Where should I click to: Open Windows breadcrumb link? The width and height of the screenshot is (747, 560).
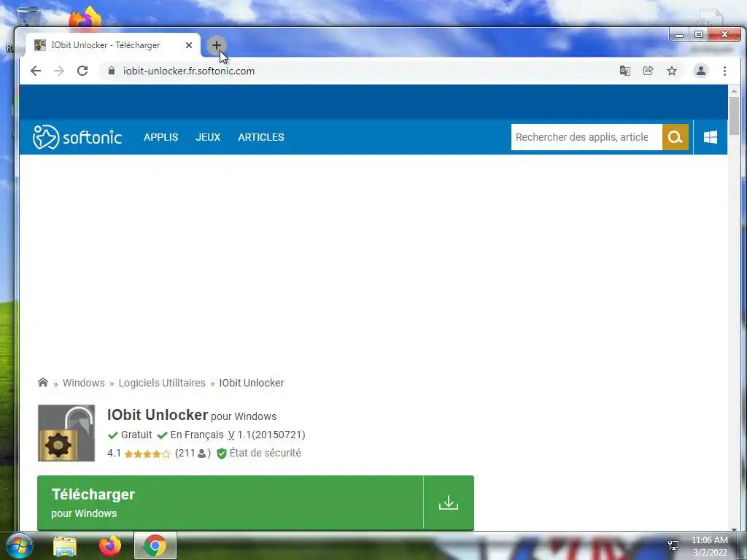(x=83, y=383)
